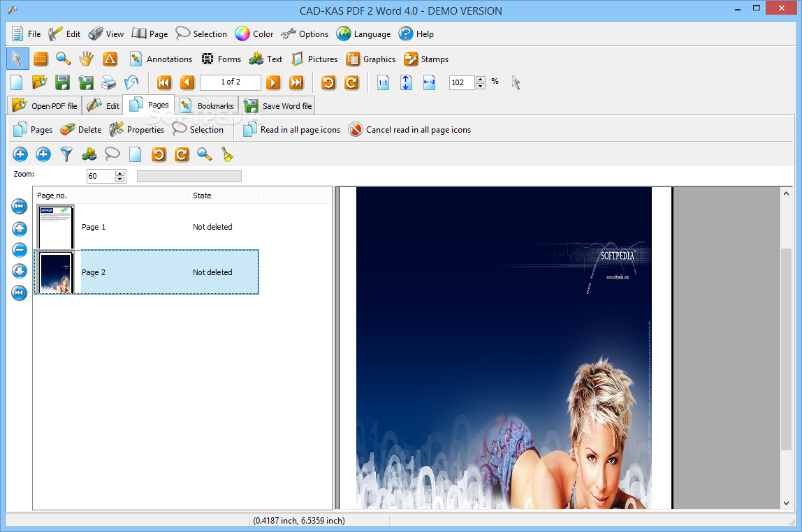Click the Delete button in the Pages panel
802x532 pixels.
(81, 129)
